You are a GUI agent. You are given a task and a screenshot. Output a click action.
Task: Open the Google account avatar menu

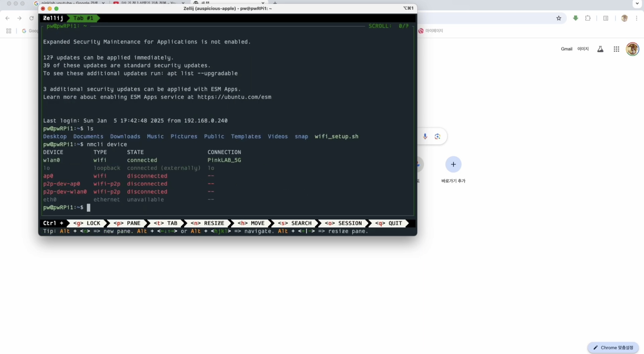[x=632, y=49]
